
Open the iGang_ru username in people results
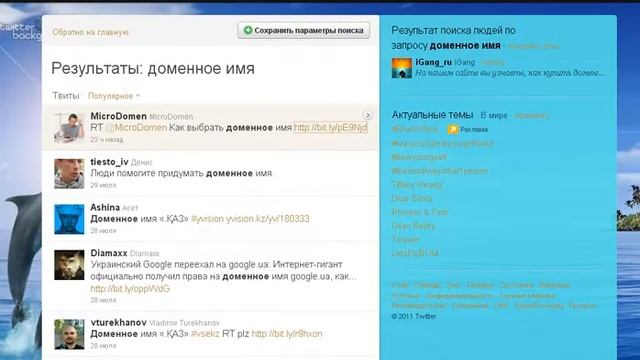coord(433,62)
